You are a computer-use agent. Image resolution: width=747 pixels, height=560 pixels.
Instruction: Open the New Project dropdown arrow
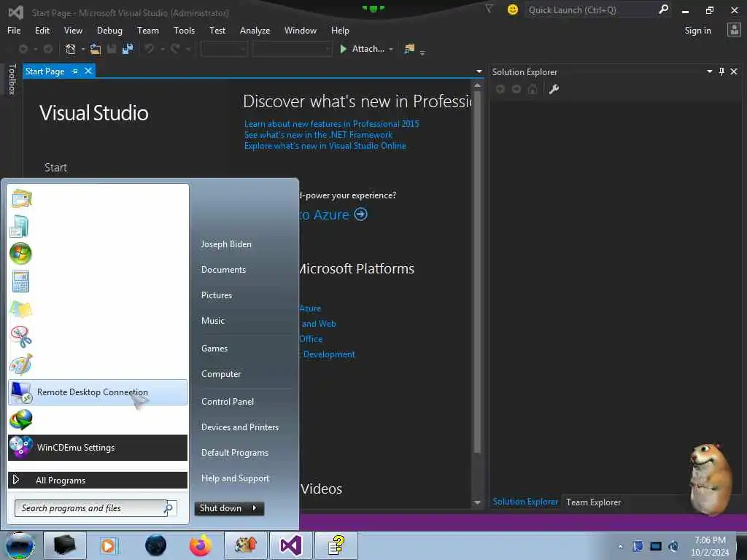pyautogui.click(x=83, y=49)
